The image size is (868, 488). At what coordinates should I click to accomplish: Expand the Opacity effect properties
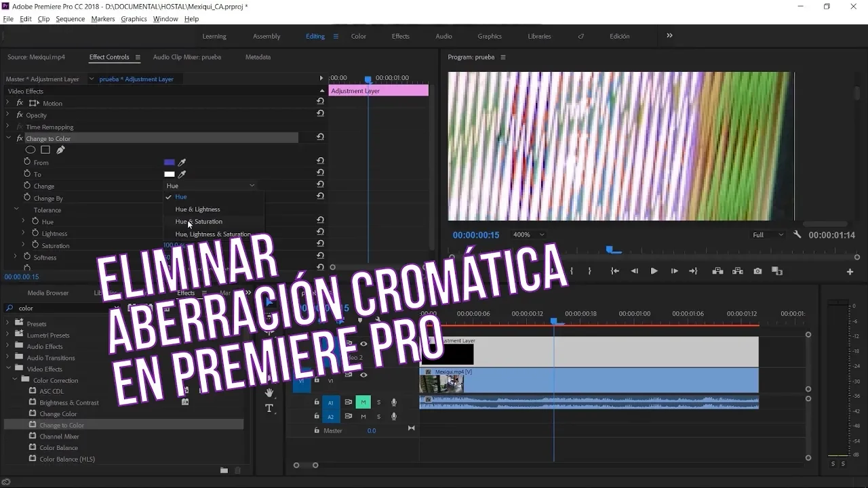click(8, 115)
